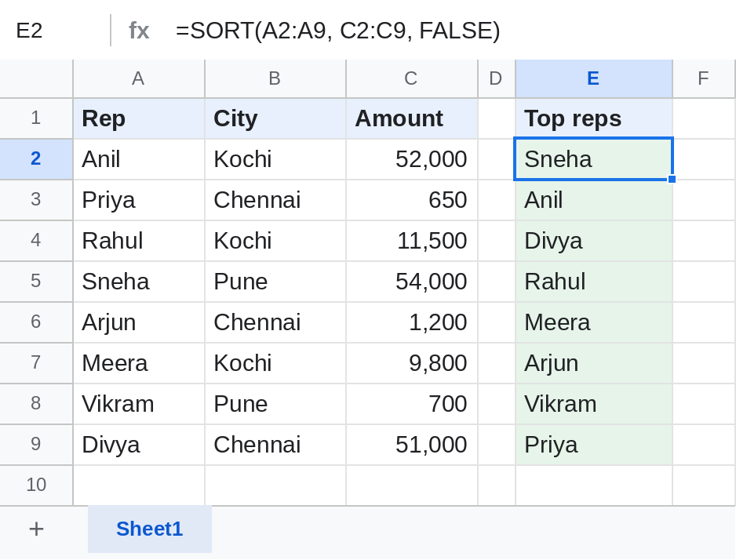The image size is (736, 560).
Task: Select row 6 header
Action: pos(36,322)
